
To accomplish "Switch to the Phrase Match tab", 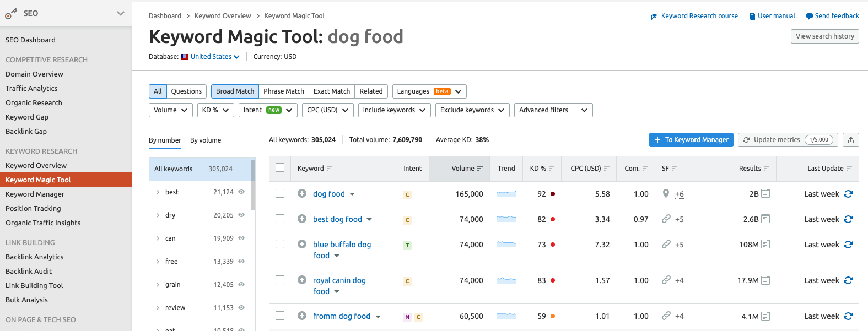I will point(283,91).
